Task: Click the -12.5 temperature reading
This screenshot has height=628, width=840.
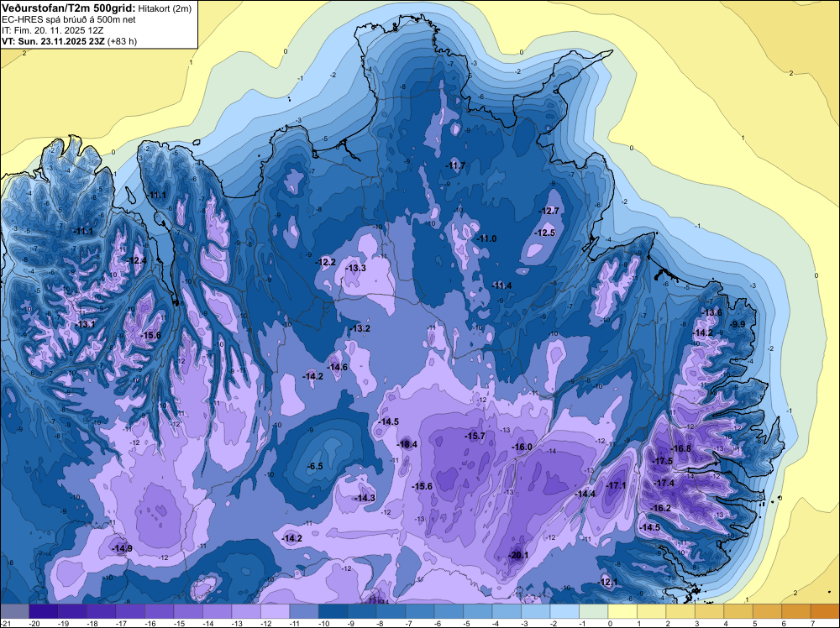Action: pyautogui.click(x=546, y=233)
